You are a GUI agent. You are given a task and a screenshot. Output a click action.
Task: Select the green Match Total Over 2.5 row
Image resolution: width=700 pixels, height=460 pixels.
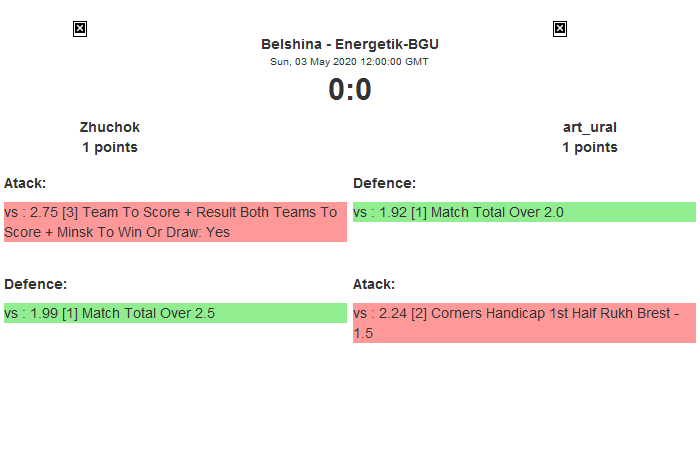coord(175,313)
